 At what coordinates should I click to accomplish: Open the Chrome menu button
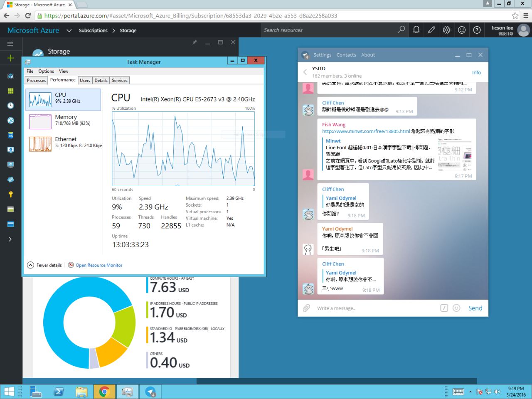(x=526, y=16)
